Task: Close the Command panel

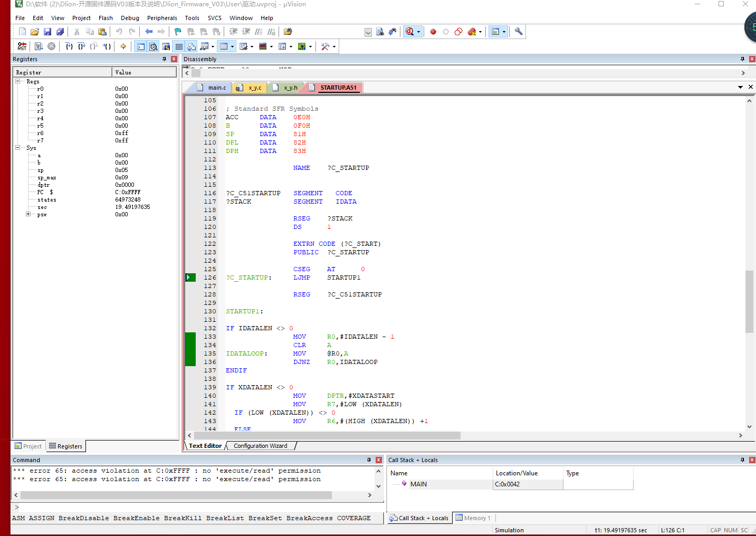Action: pos(378,460)
